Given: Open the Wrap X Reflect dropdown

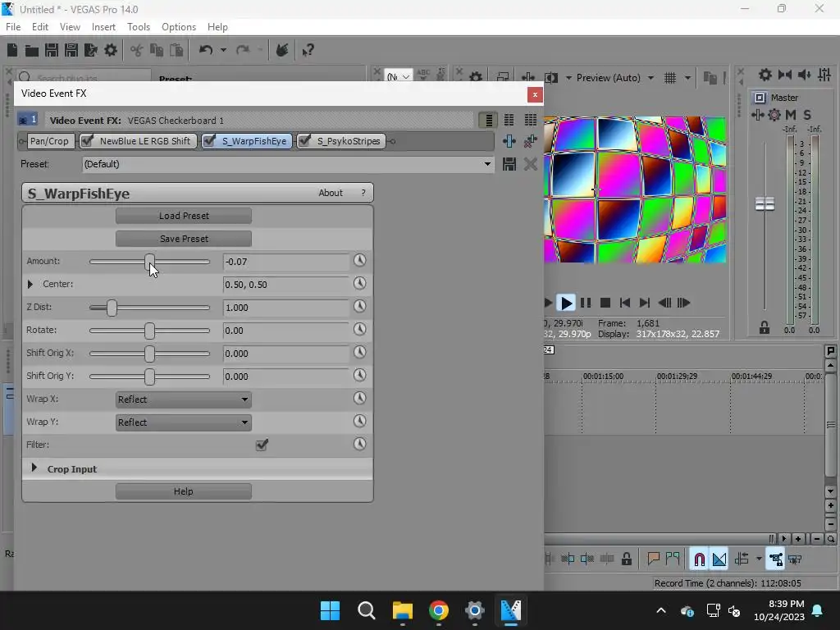Looking at the screenshot, I should pos(183,399).
